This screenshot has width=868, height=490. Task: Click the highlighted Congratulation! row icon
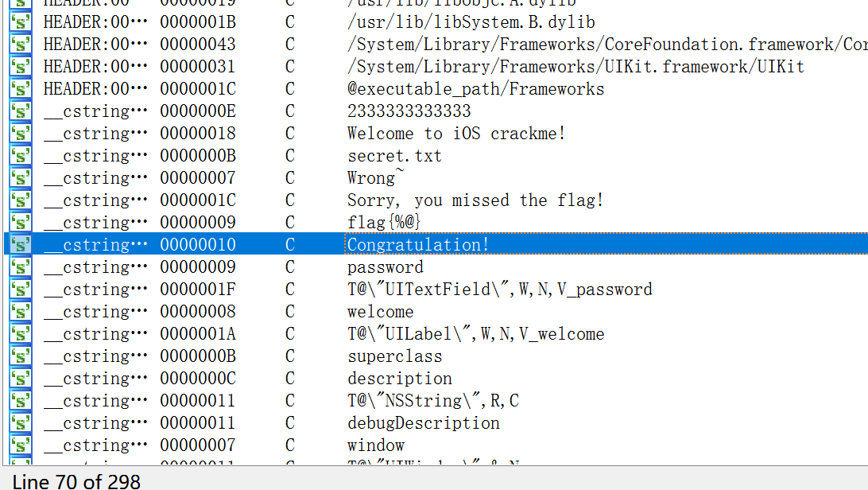coord(21,245)
